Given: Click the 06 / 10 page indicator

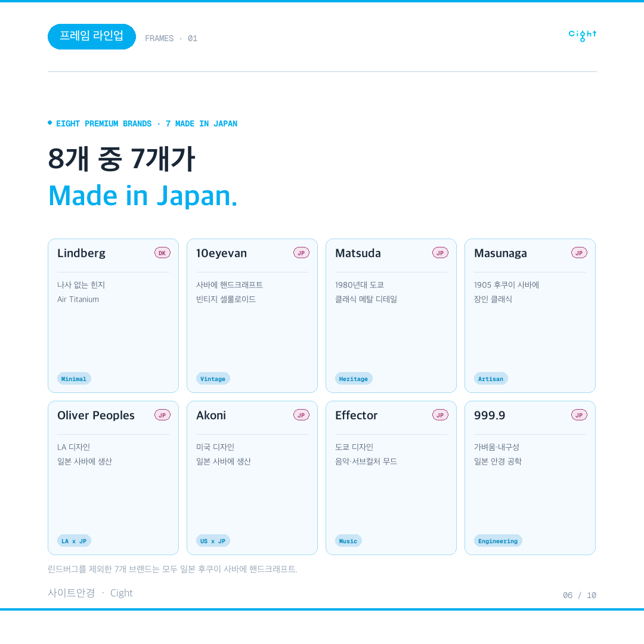Looking at the screenshot, I should click(x=580, y=596).
